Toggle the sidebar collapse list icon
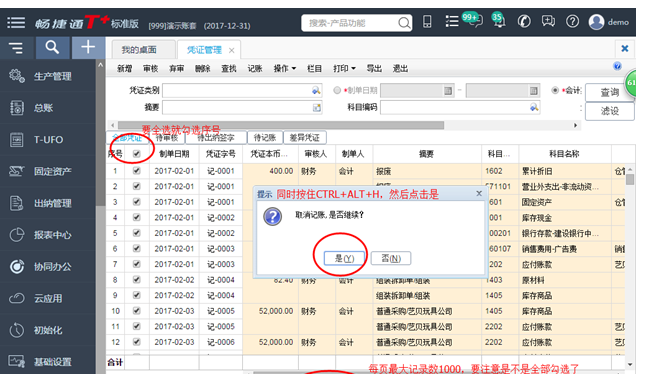 [16, 48]
